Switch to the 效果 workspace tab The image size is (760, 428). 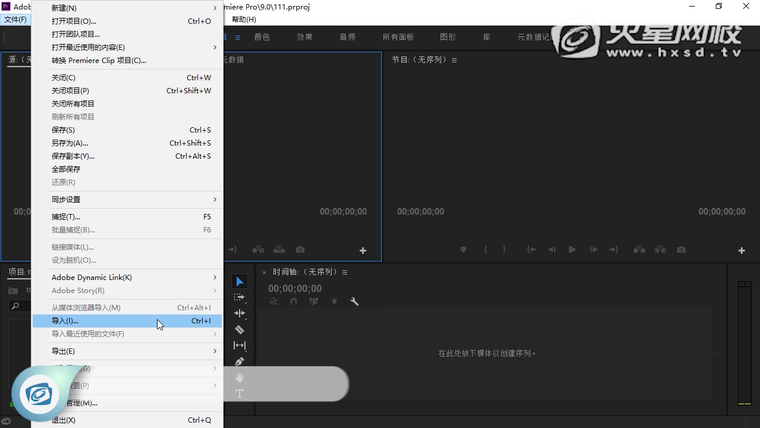tap(304, 37)
